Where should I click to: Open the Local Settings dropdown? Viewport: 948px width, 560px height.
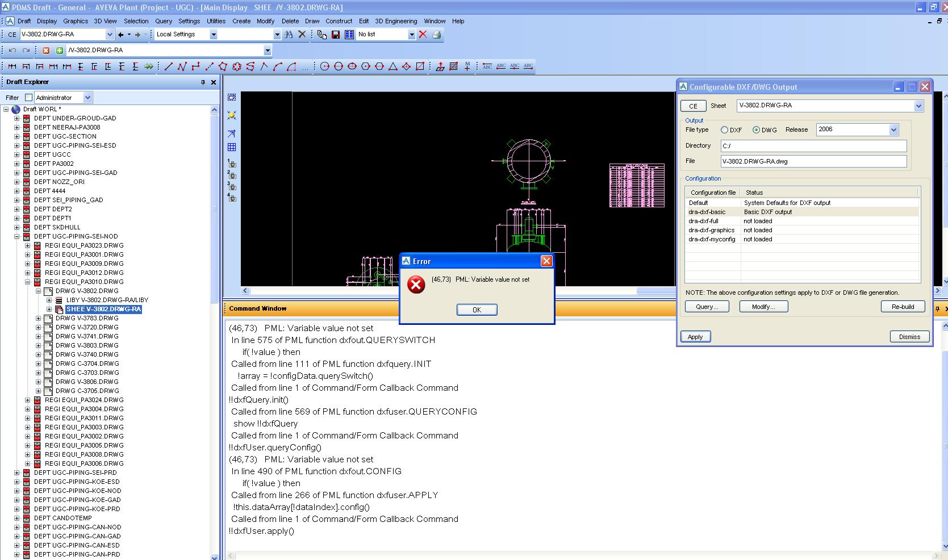pos(214,35)
